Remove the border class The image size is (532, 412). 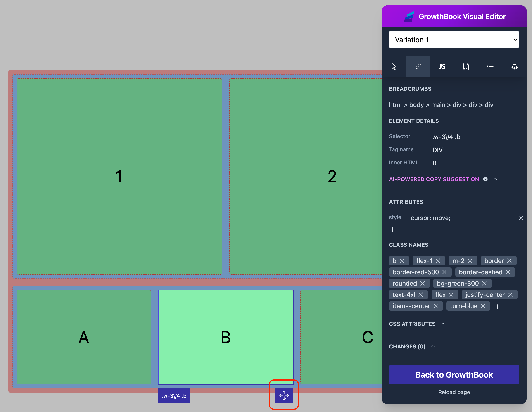coord(509,261)
